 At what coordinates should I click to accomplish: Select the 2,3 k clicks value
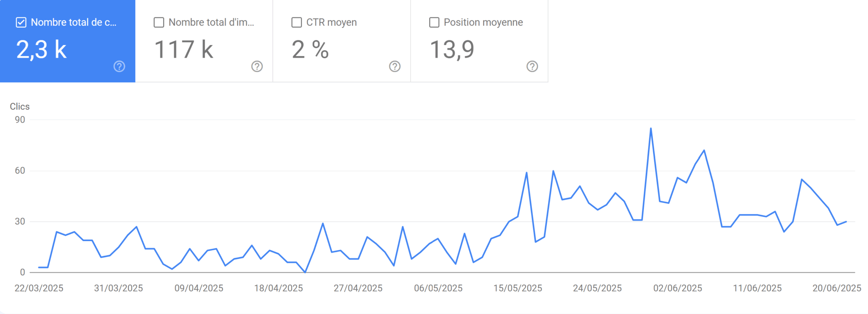pyautogui.click(x=42, y=50)
